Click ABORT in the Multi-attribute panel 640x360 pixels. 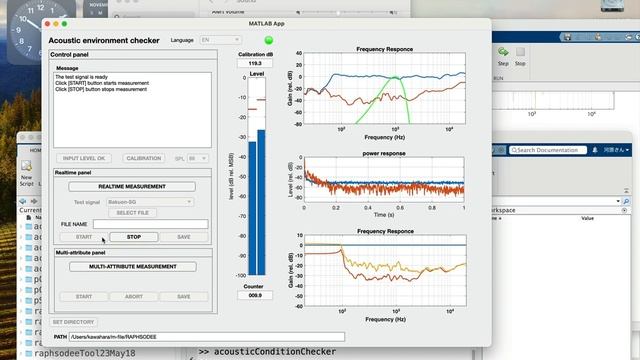click(x=134, y=297)
